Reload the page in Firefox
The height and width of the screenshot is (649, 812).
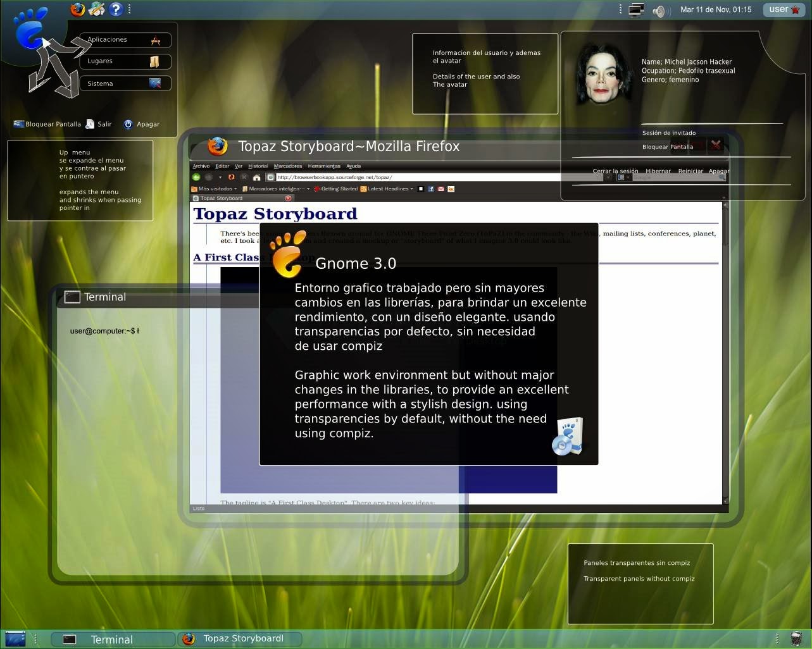click(231, 177)
